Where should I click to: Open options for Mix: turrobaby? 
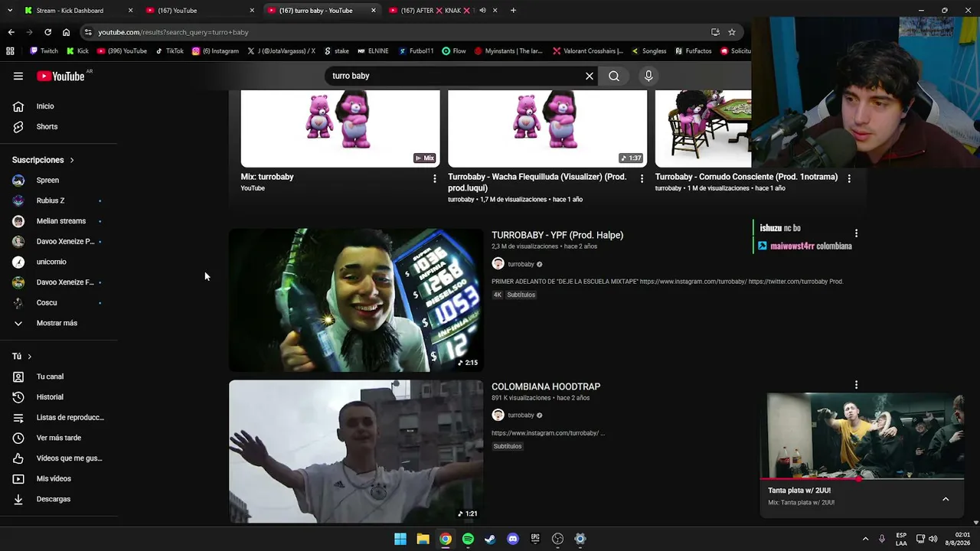click(435, 178)
